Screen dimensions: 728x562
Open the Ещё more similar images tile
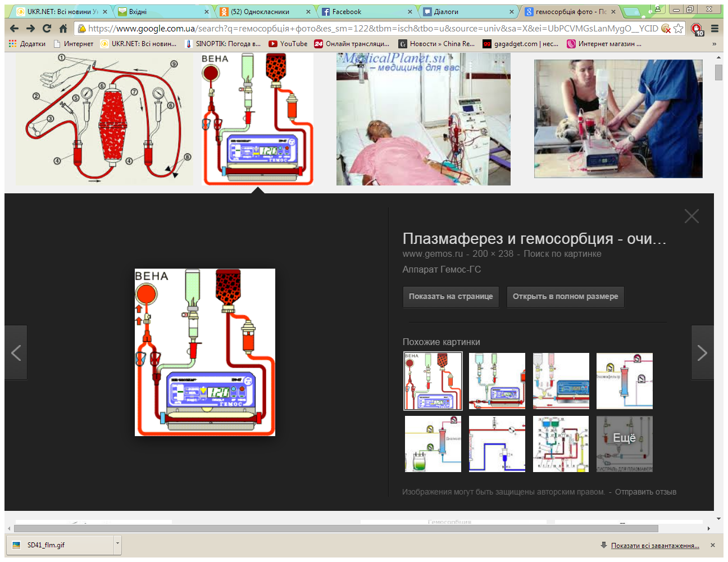tap(625, 444)
